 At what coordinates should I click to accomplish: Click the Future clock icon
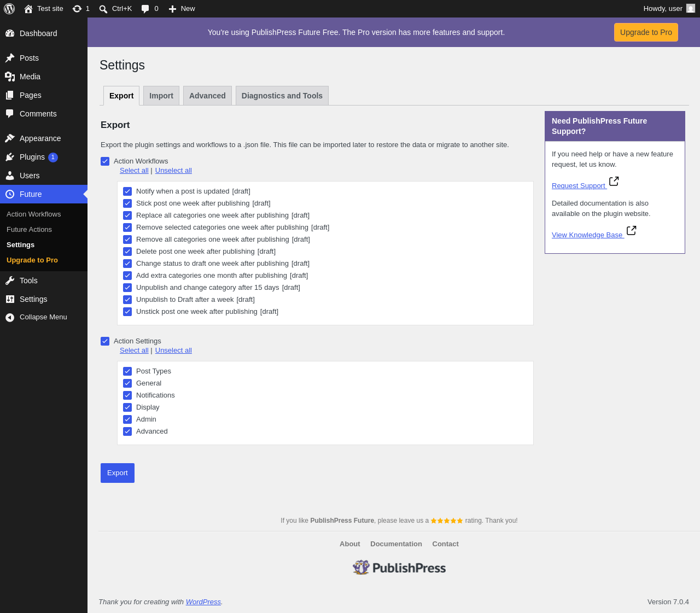[x=10, y=194]
